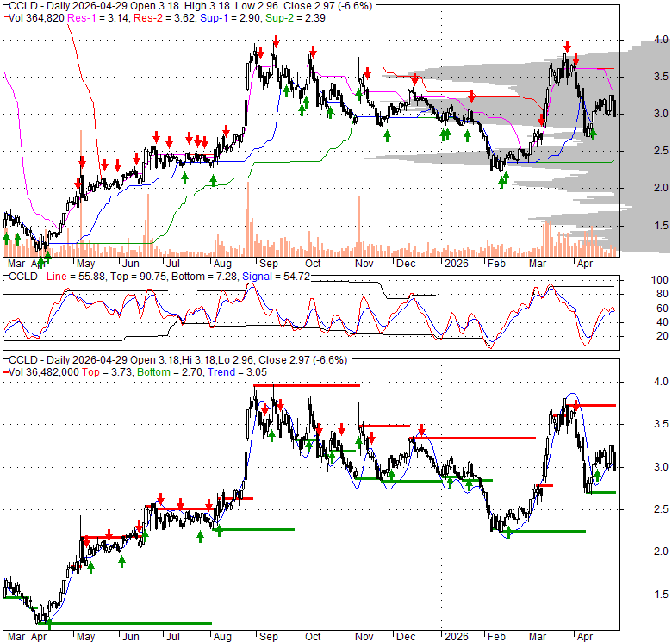
Task: Click the Jul label on upper chart time axis
Action: point(172,263)
